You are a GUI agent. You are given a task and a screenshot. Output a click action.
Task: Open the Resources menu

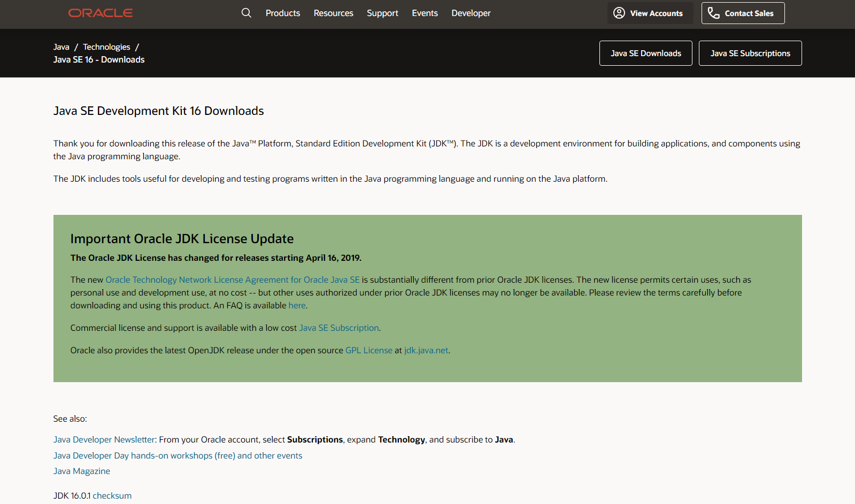pyautogui.click(x=334, y=13)
